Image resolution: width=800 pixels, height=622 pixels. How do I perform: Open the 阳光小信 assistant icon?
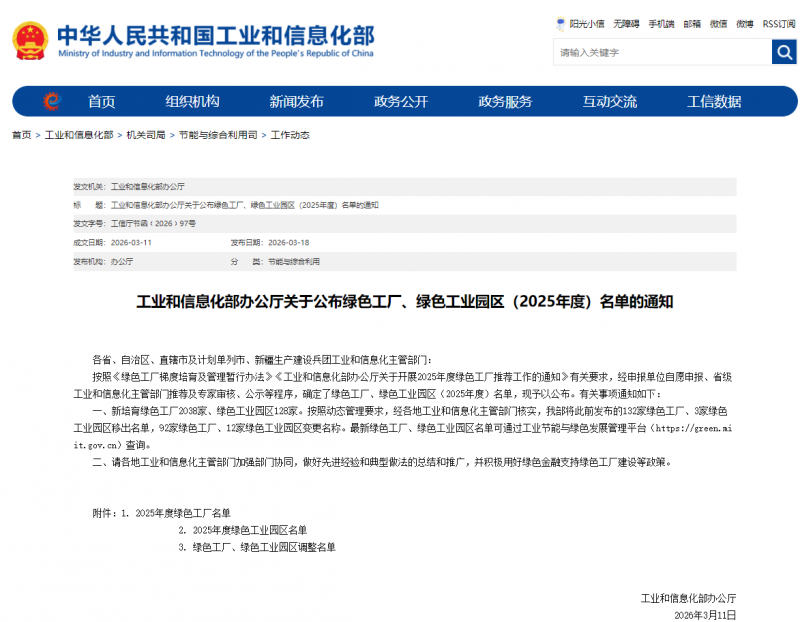[587, 22]
